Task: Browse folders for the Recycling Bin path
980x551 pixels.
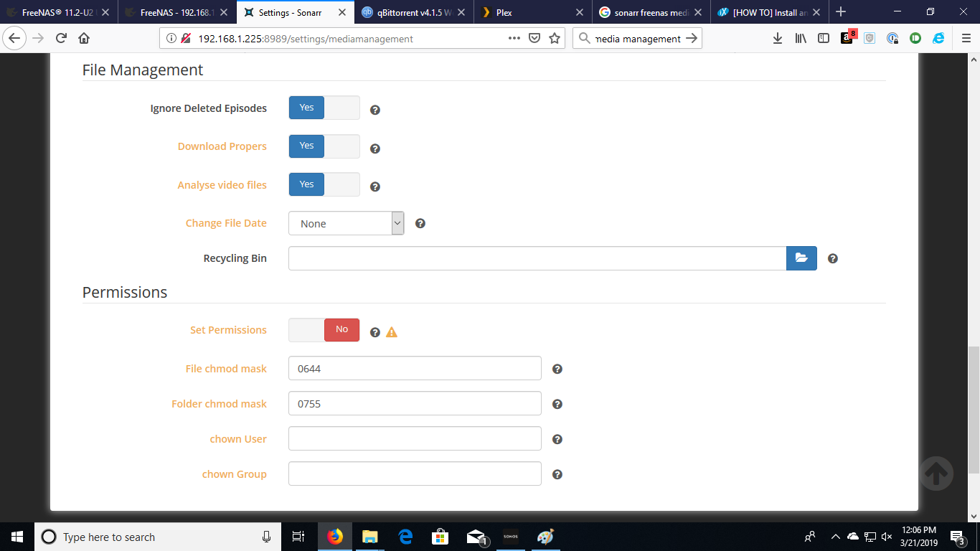Action: (801, 258)
